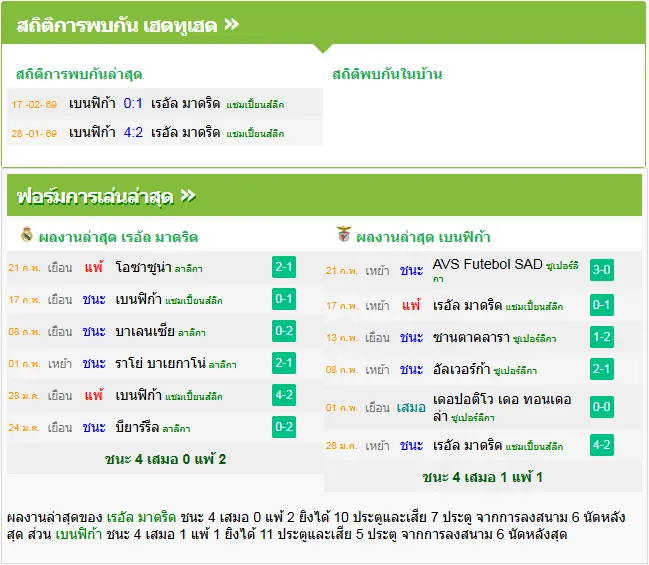Click the เดอปอติโว เดอ ทอนเดอล่า team name
The width and height of the screenshot is (649, 565).
point(502,407)
